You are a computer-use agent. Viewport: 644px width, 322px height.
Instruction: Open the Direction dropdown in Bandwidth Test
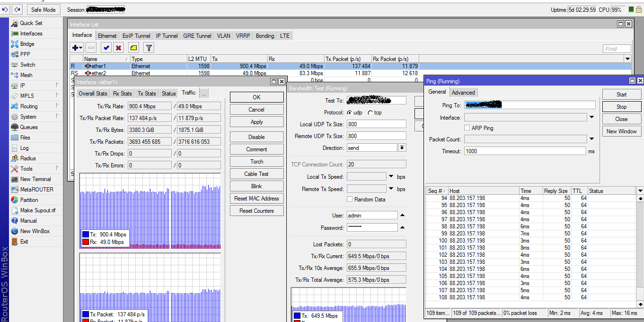pyautogui.click(x=402, y=148)
